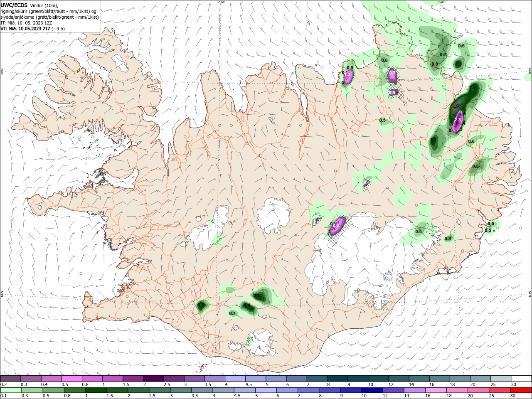
Task: Click the 'IT: Mið. 10. 05. 2023 12Z' line
Action: (x=26, y=23)
